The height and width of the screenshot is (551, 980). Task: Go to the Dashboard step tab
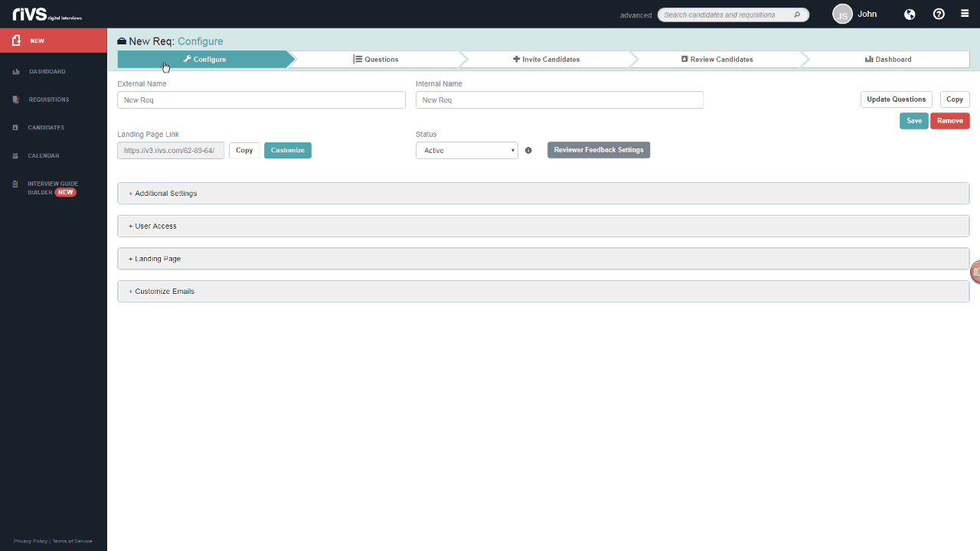point(888,59)
